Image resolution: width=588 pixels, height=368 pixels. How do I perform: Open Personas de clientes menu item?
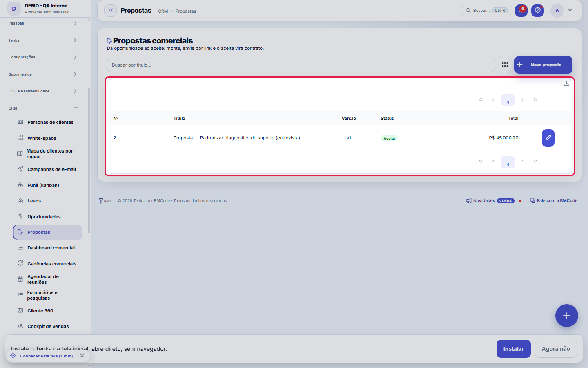pos(48,122)
